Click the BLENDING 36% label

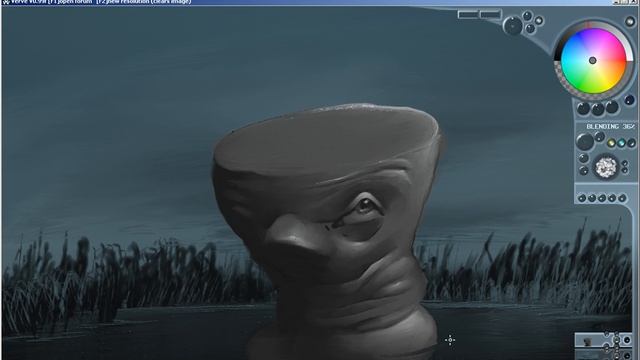coord(610,127)
